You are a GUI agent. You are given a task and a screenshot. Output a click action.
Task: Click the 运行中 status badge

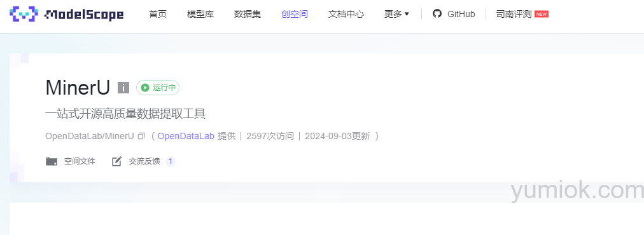tap(158, 88)
